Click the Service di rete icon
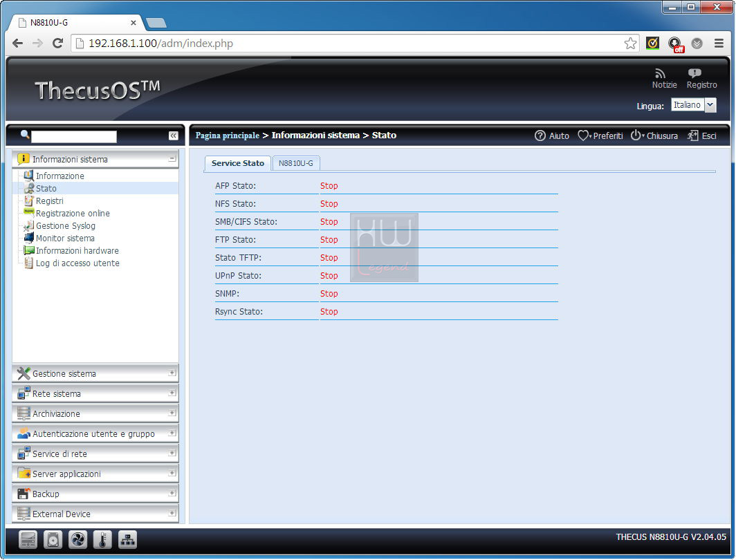Viewport: 736px width, 560px height. coord(24,454)
